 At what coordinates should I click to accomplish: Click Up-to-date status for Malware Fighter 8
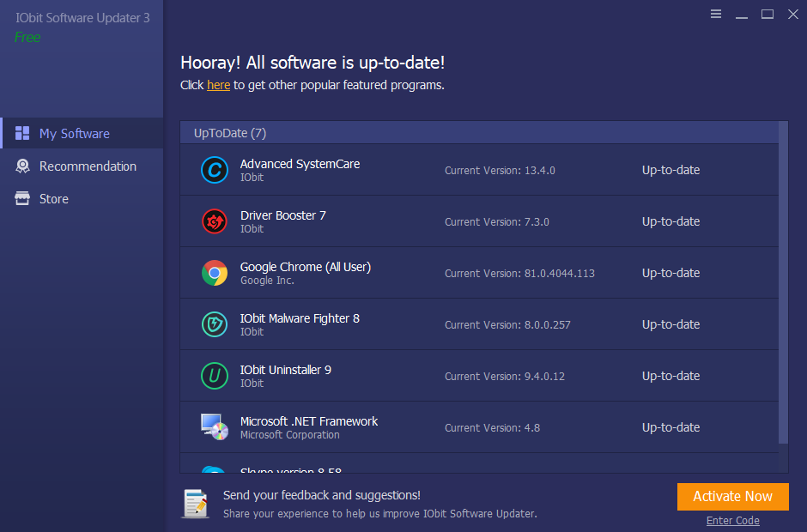[x=670, y=324]
